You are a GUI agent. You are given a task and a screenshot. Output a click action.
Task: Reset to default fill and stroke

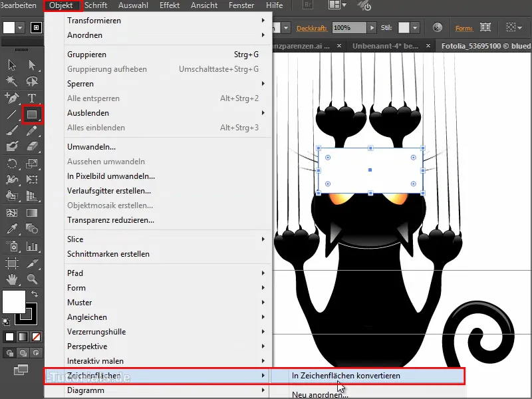[x=6, y=321]
